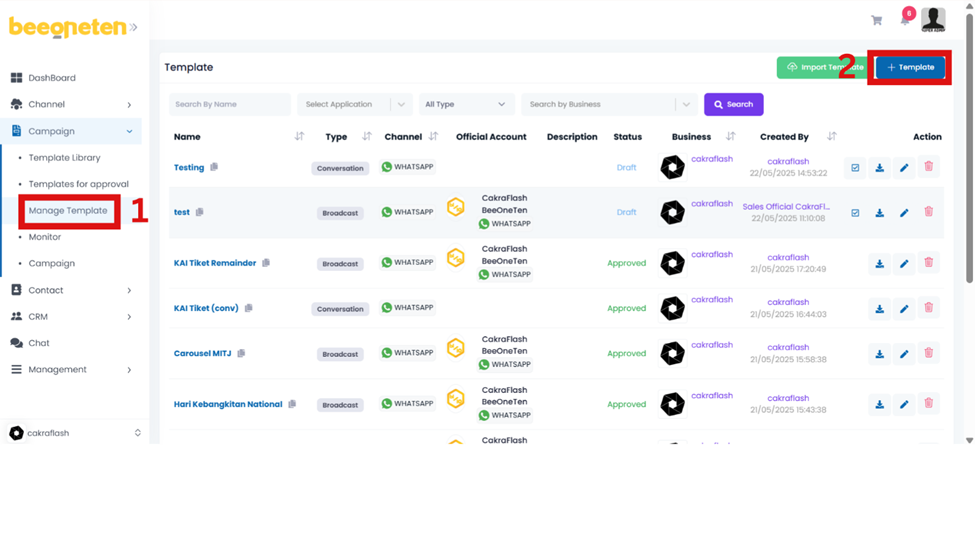Delete the Carousel MITJ template
This screenshot has height=548, width=975.
click(x=929, y=353)
